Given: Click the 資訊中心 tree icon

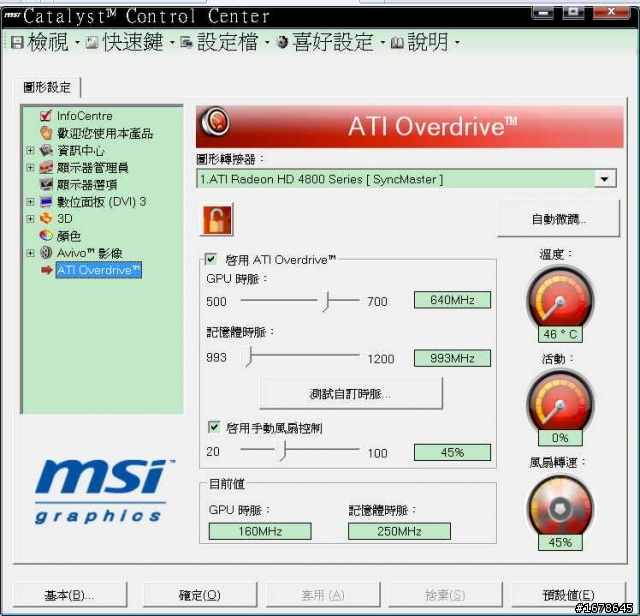Looking at the screenshot, I should point(46,150).
